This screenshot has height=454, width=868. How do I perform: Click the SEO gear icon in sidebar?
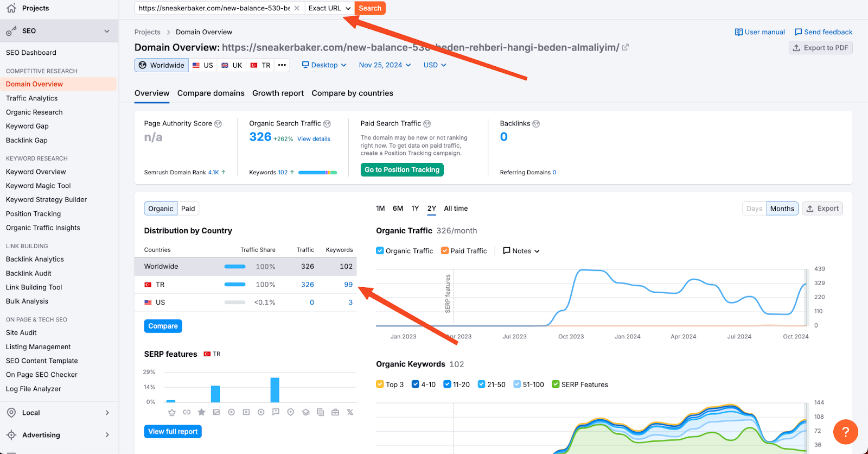tap(11, 31)
